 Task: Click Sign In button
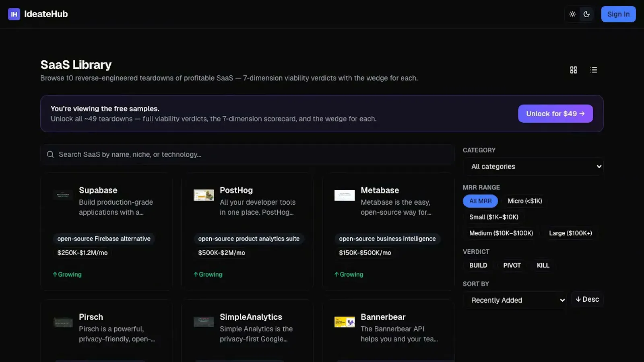pyautogui.click(x=618, y=14)
